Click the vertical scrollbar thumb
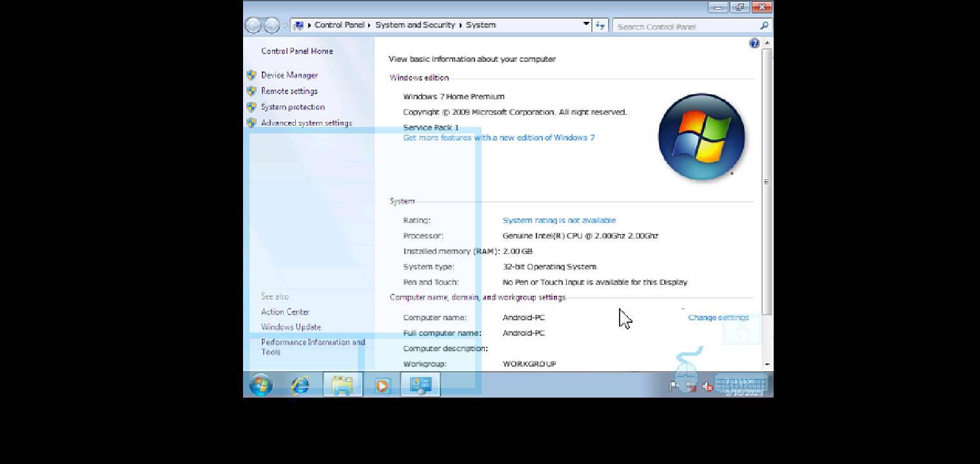 click(x=767, y=182)
